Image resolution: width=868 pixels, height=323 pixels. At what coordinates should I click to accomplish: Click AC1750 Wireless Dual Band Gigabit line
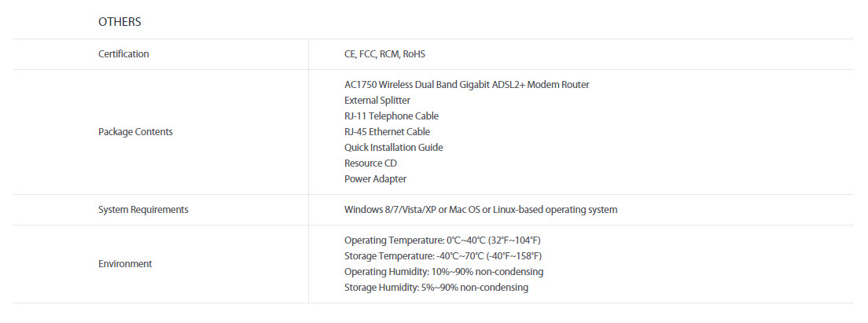coord(467,85)
